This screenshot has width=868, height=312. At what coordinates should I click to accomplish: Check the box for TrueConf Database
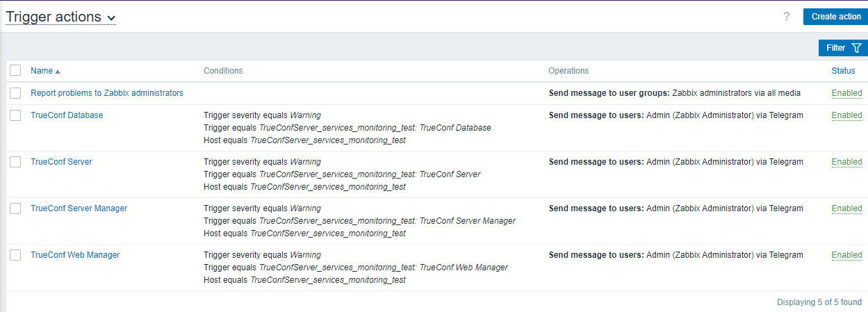point(15,115)
